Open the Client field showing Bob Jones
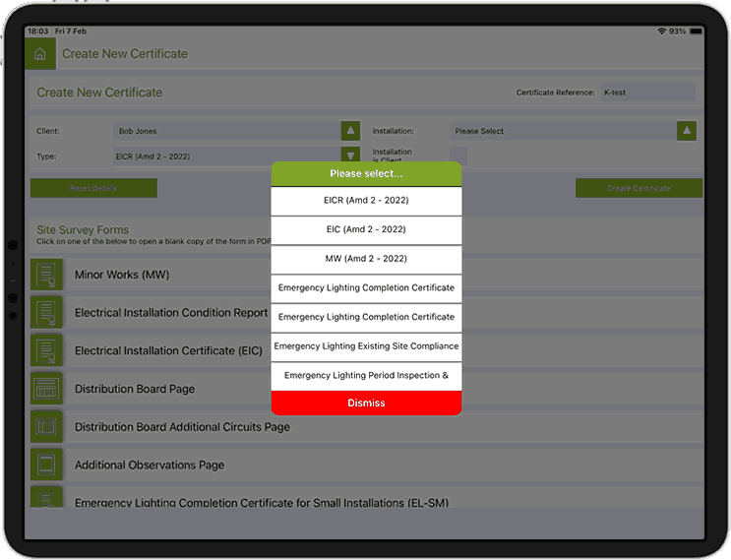The height and width of the screenshot is (560, 731). point(227,131)
